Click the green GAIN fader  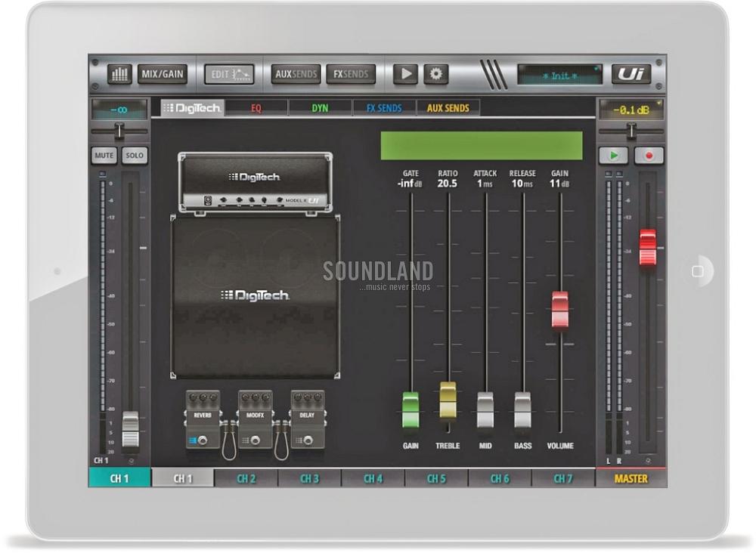[411, 410]
